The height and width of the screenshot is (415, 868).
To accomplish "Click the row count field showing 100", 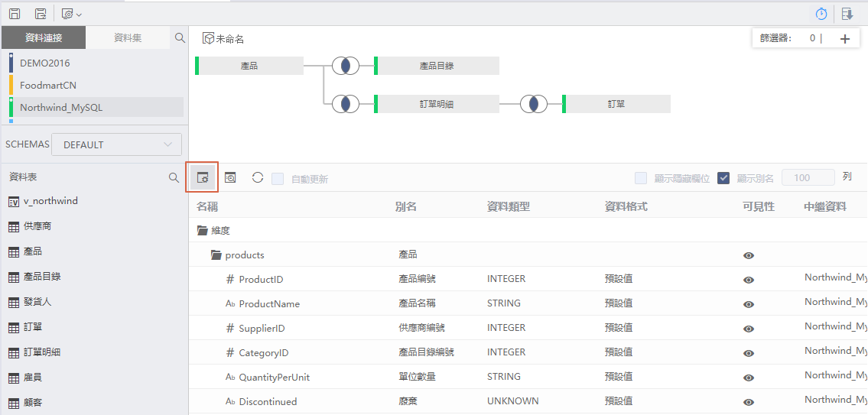I will pyautogui.click(x=808, y=177).
